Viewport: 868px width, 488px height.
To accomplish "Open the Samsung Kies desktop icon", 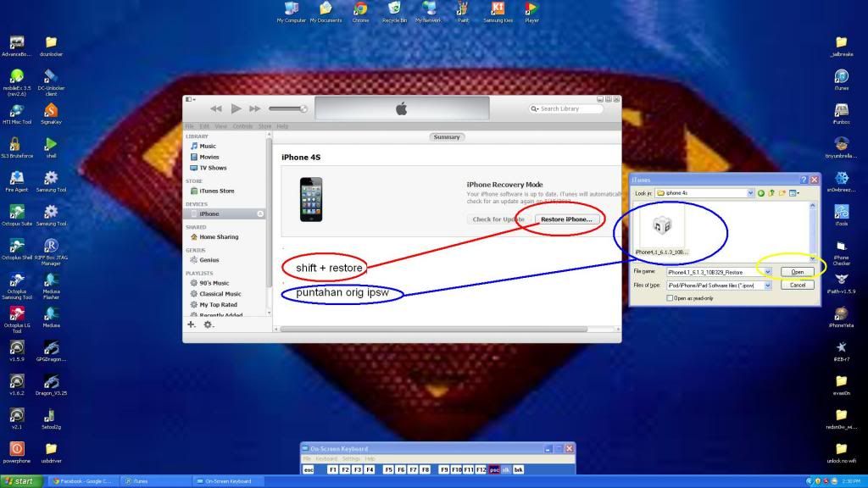I will (498, 12).
